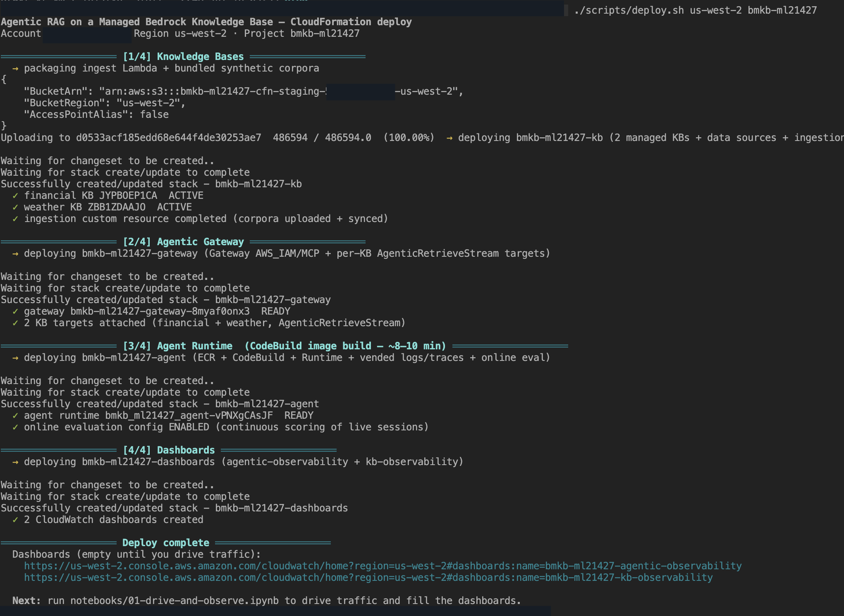Screen dimensions: 844x616
Task: Click the 'Next: run notebooks/01-drive-and-observe.ipynb' line
Action: 267,601
